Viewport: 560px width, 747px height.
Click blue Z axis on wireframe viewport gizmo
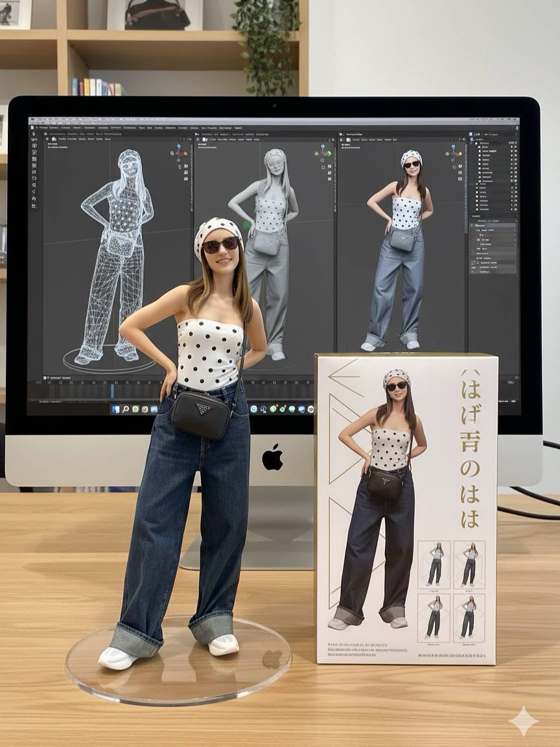pos(179,147)
